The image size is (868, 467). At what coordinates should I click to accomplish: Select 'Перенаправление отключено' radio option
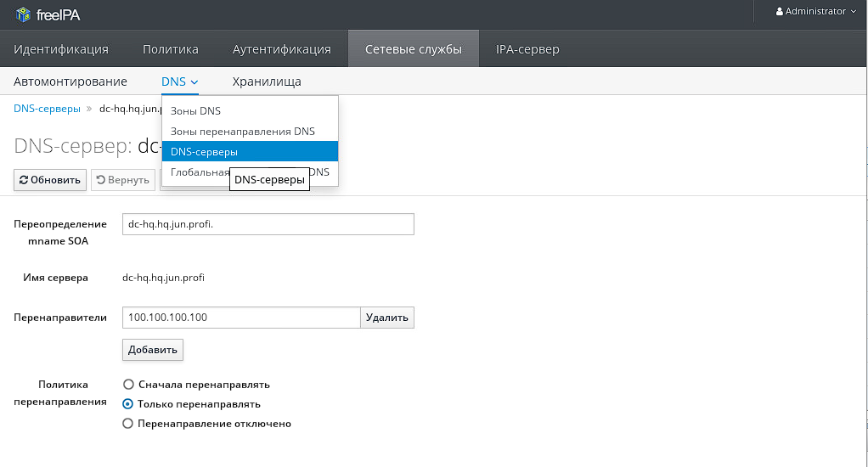(x=128, y=424)
